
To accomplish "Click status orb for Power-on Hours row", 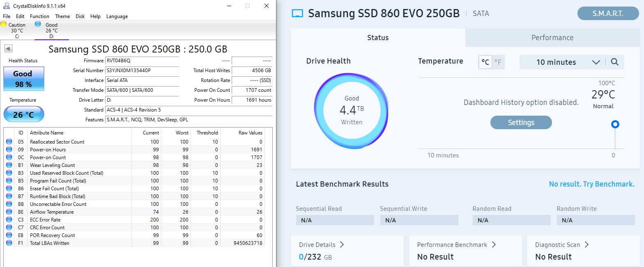I will 9,150.
